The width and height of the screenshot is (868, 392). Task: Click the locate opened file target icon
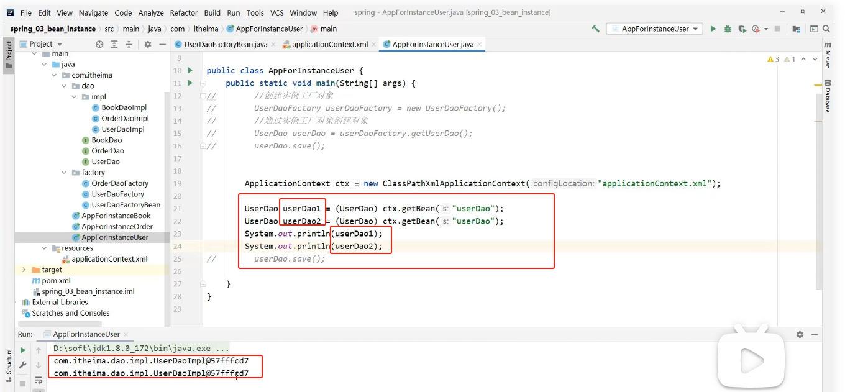pyautogui.click(x=99, y=44)
